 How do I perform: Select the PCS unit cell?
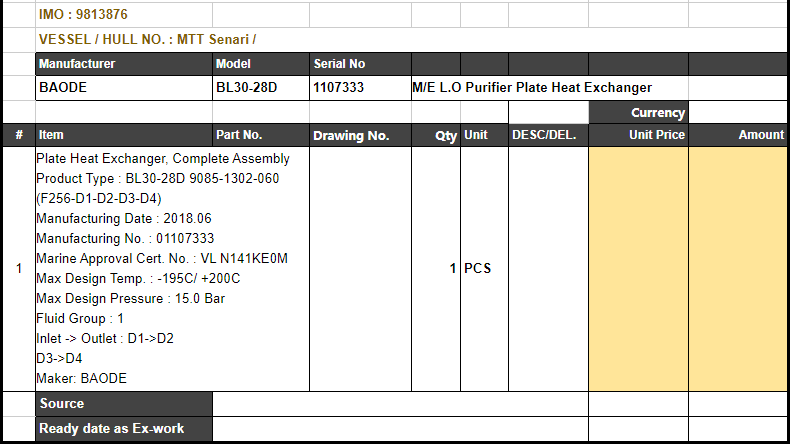[484, 269]
